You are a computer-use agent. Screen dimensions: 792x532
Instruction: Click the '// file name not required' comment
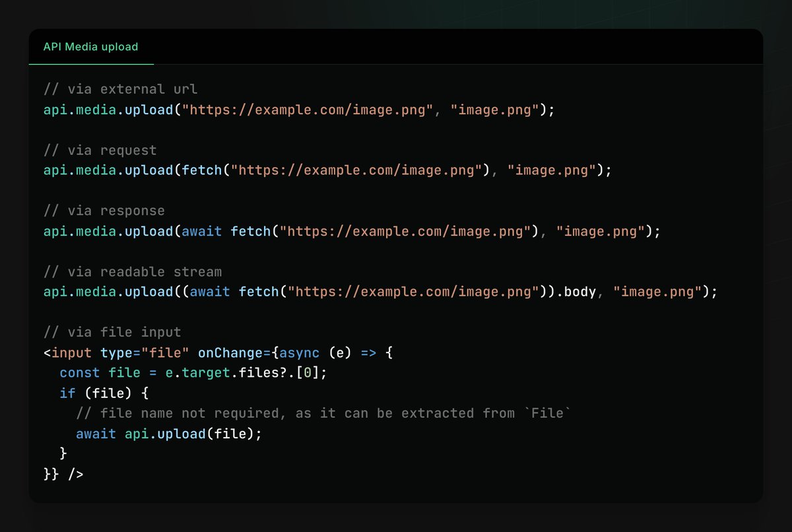(x=323, y=413)
